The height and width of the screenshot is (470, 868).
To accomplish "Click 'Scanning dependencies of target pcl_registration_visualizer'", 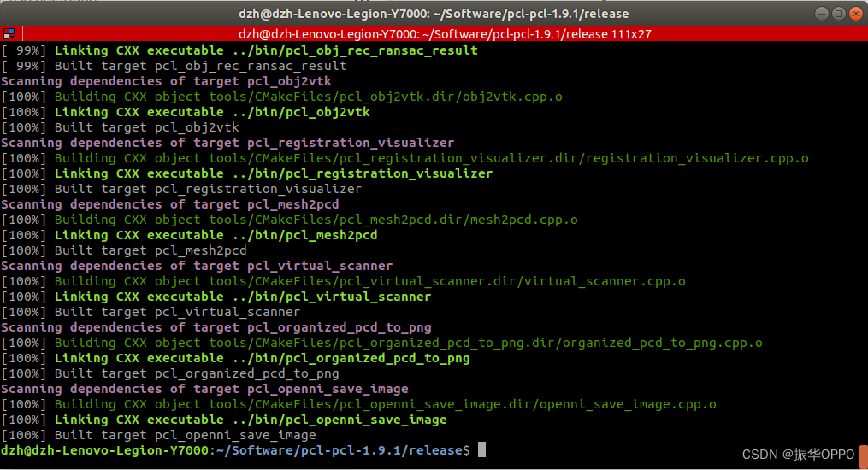I will (227, 143).
